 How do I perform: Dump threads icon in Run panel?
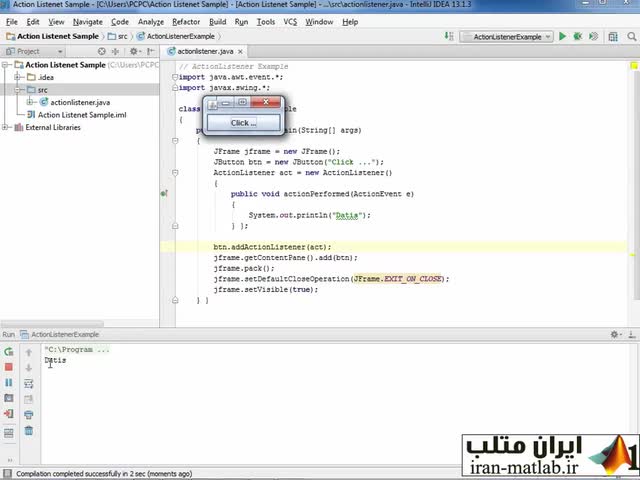pos(9,398)
